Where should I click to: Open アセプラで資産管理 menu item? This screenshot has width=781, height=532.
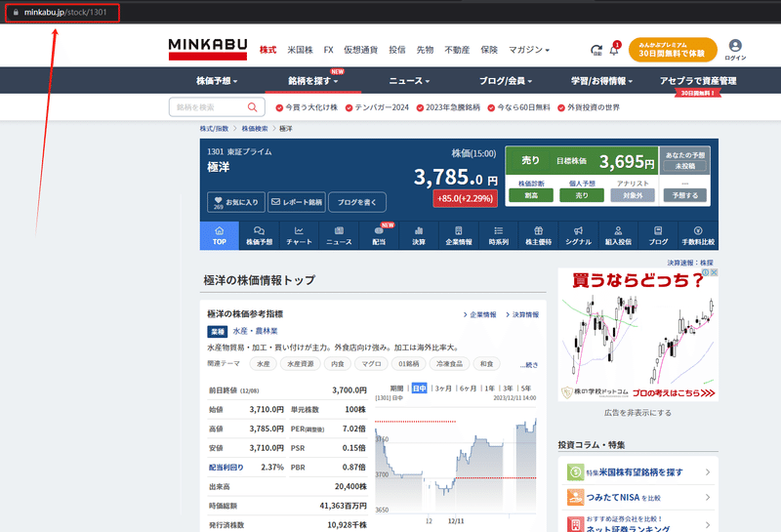click(698, 81)
